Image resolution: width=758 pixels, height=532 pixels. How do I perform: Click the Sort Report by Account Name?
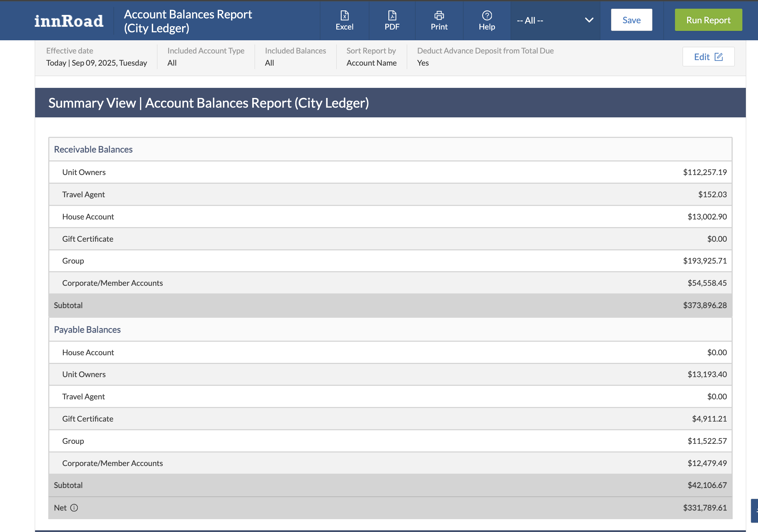(371, 63)
